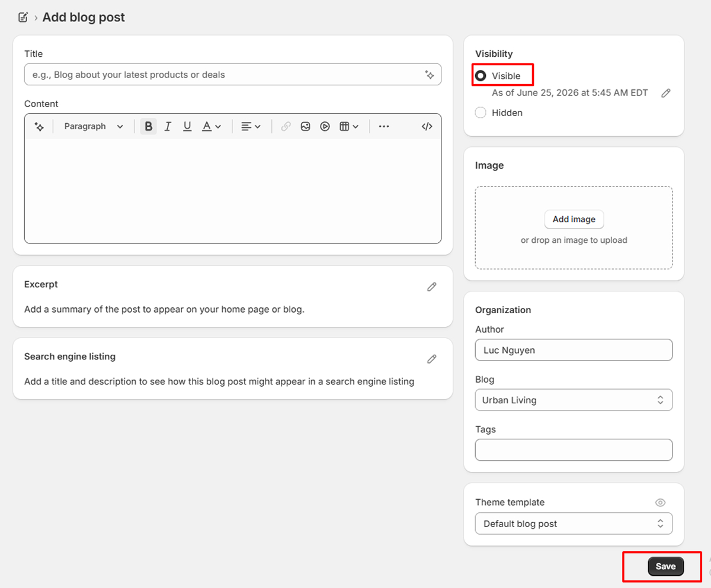Click the insert link icon
Image resolution: width=711 pixels, height=588 pixels.
(x=286, y=126)
